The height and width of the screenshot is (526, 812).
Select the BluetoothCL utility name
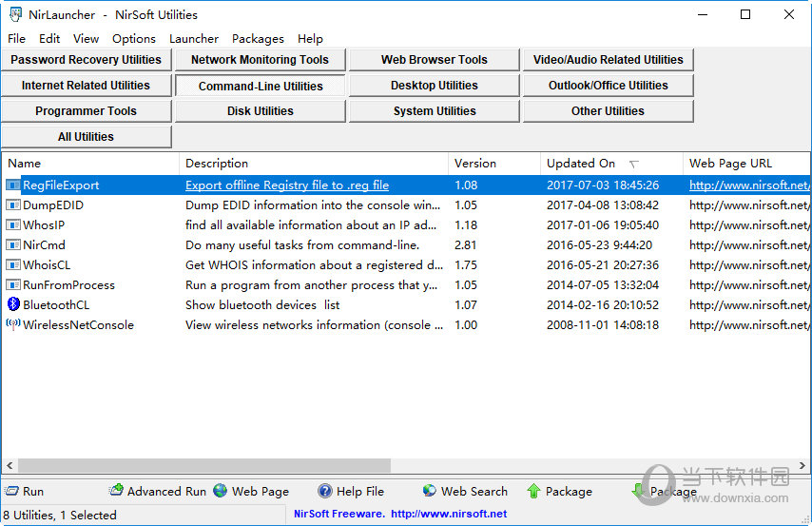[56, 304]
